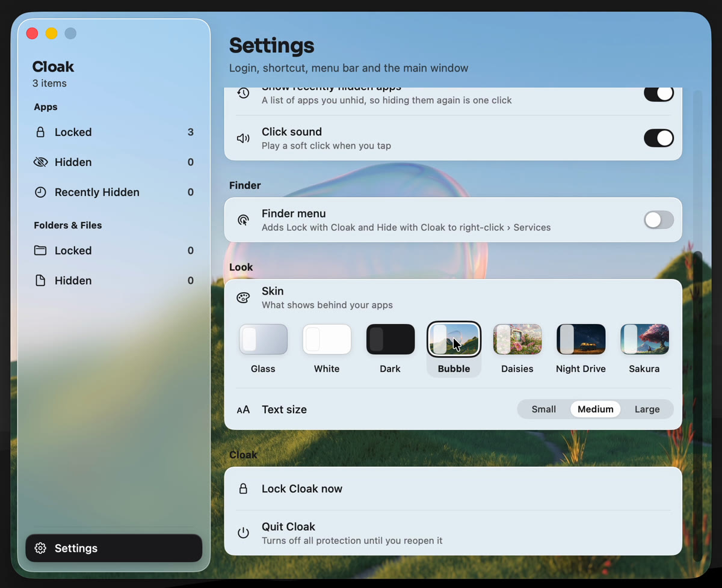Turn off the Click sound switch
The width and height of the screenshot is (722, 588).
click(x=659, y=138)
